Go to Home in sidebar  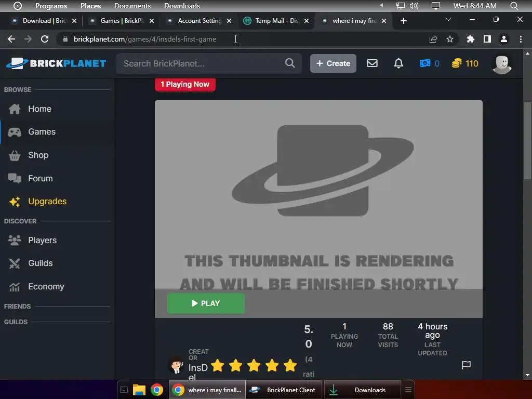click(x=57, y=109)
